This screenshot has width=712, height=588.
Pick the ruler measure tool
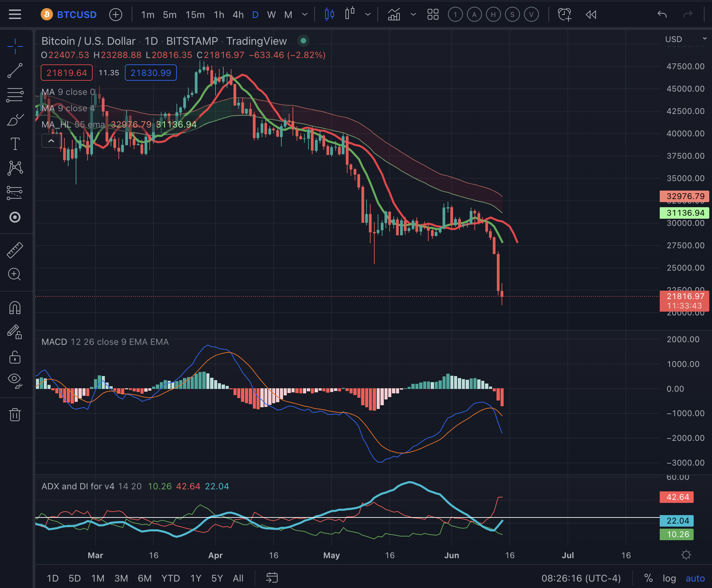click(15, 250)
